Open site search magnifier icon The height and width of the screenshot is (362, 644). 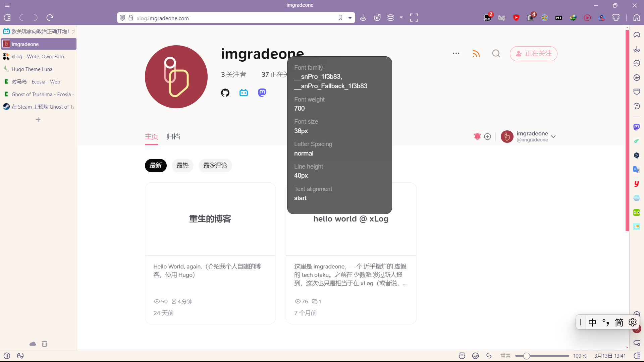[496, 54]
